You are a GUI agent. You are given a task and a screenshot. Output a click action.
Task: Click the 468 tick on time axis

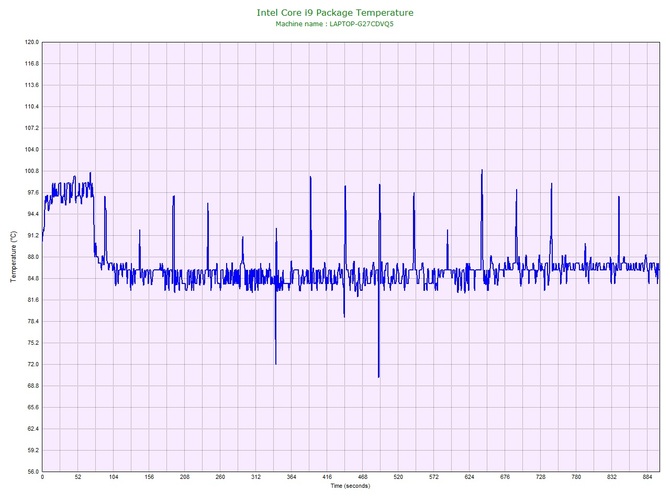click(362, 477)
